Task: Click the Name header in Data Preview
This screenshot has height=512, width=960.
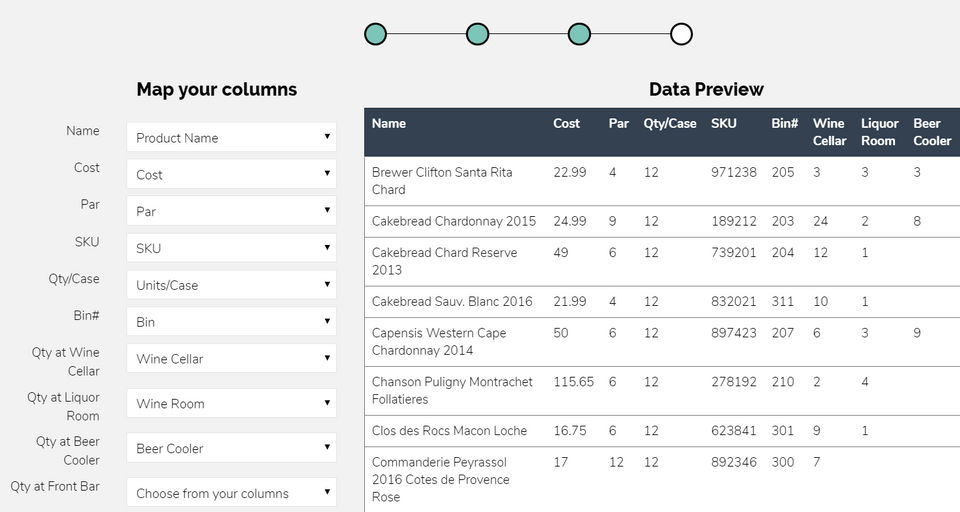Action: (389, 124)
